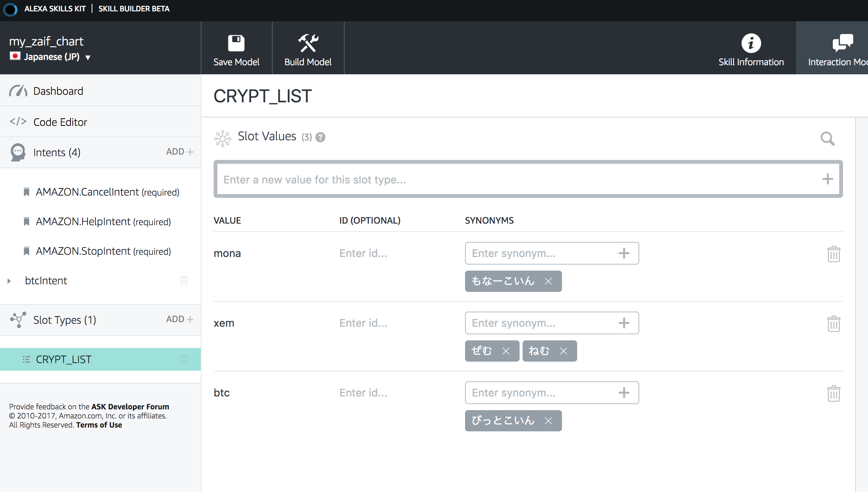The height and width of the screenshot is (492, 868).
Task: Select AMAZON.CancelIntent in intent list
Action: (x=108, y=192)
